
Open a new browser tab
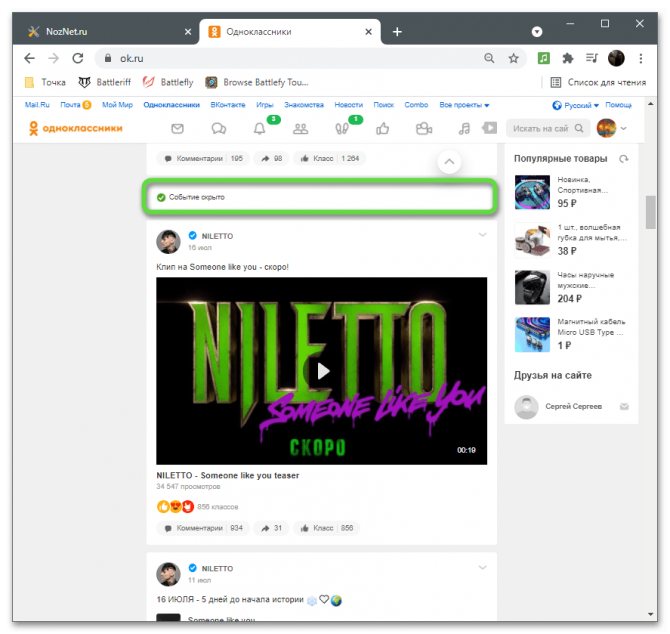397,32
